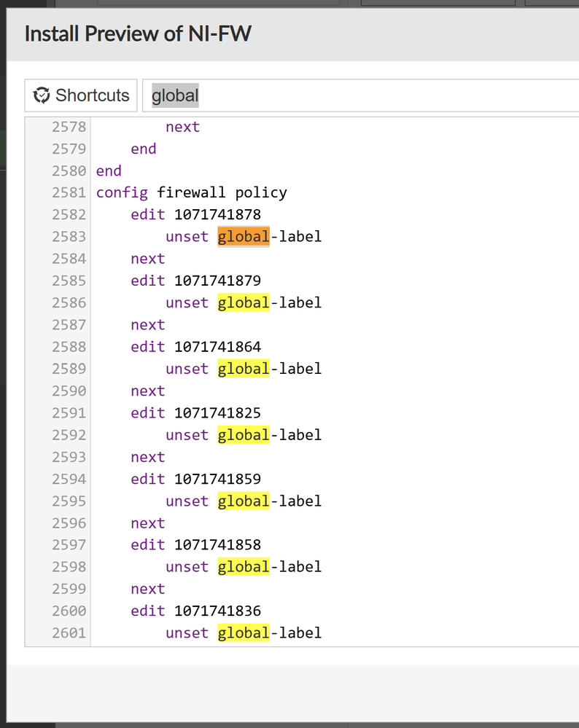Click policy ID 1071741825
This screenshot has height=728, width=579.
217,412
